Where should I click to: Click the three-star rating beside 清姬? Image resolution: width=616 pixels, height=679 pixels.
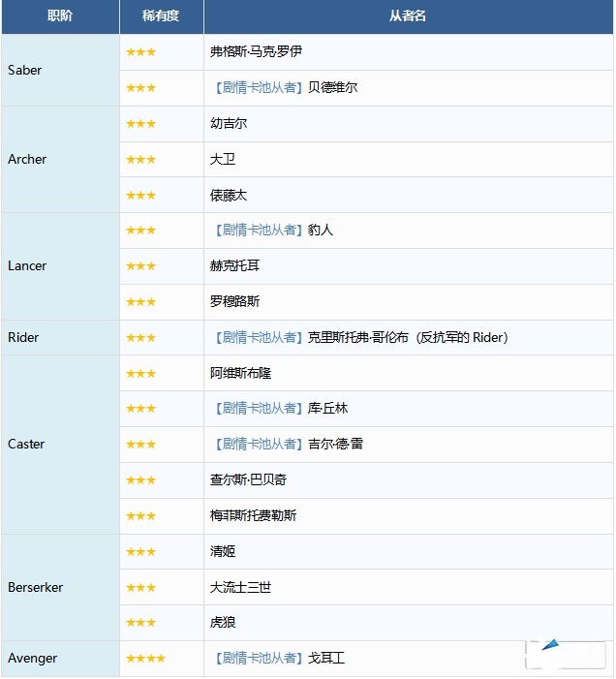[x=140, y=552]
